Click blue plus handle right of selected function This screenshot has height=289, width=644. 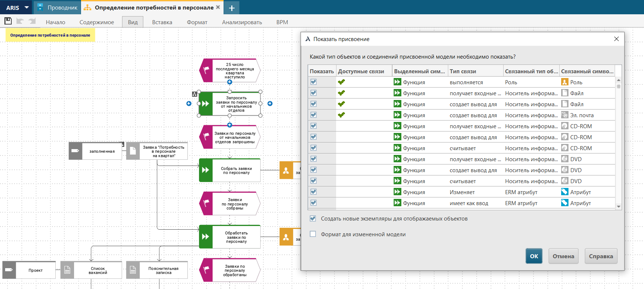[x=270, y=104]
